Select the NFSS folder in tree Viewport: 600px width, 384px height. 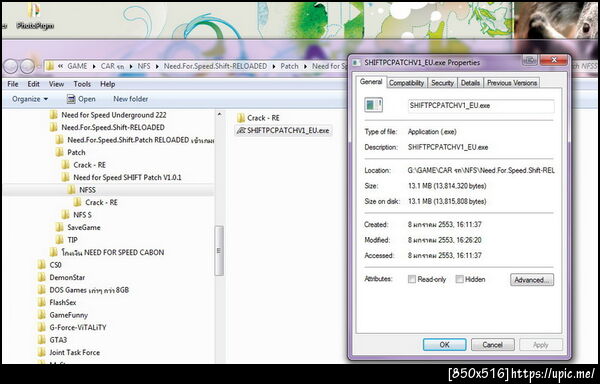(88, 190)
